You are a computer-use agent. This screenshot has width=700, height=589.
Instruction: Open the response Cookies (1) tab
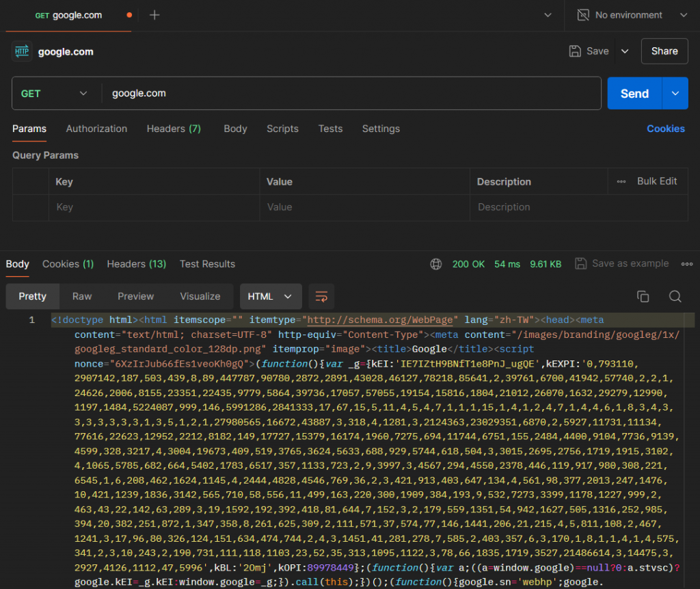pyautogui.click(x=68, y=264)
